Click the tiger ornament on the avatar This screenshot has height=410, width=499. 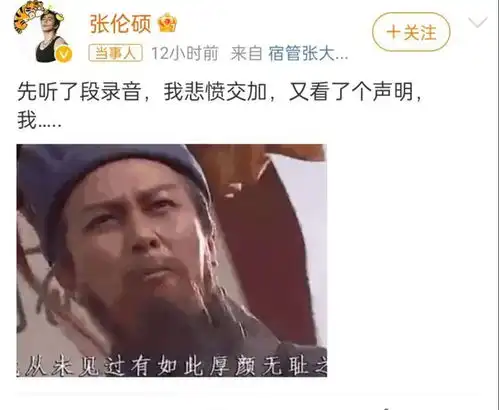28,15
